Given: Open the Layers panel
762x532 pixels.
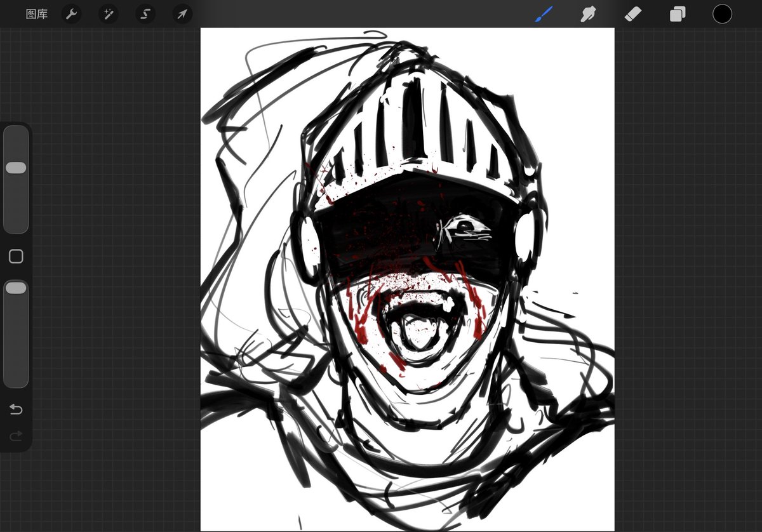Looking at the screenshot, I should [678, 14].
